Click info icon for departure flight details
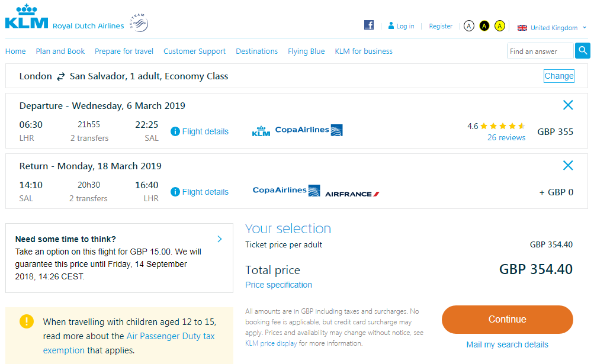Viewport: 594px width, 364px height. coord(175,131)
